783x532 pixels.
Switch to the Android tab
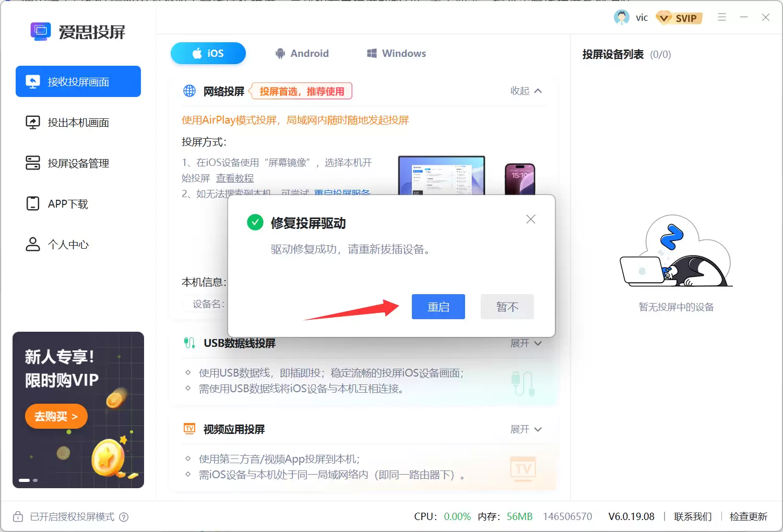(x=302, y=53)
